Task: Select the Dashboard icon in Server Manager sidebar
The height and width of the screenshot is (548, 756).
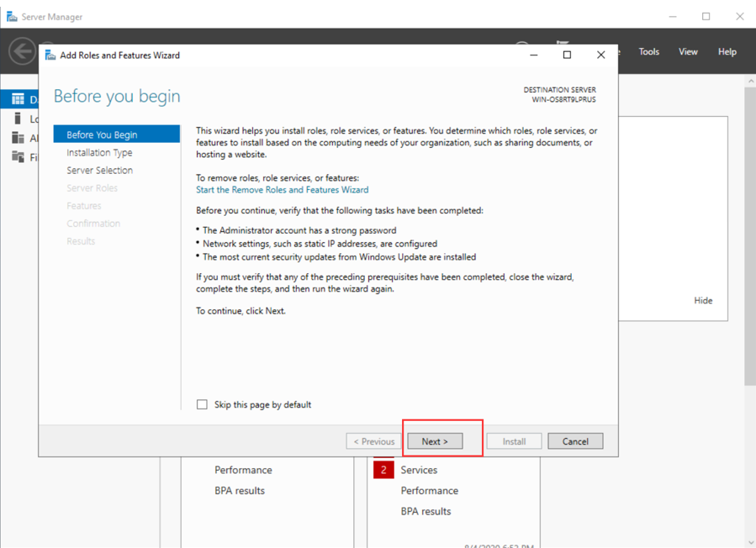Action: click(x=18, y=99)
